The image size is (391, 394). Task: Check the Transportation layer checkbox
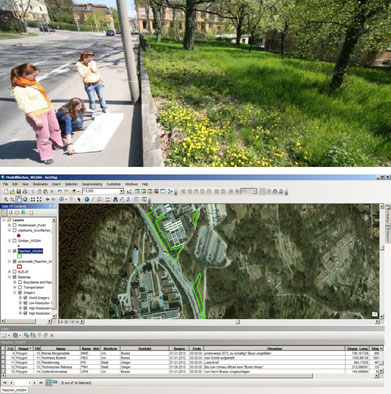coord(20,287)
